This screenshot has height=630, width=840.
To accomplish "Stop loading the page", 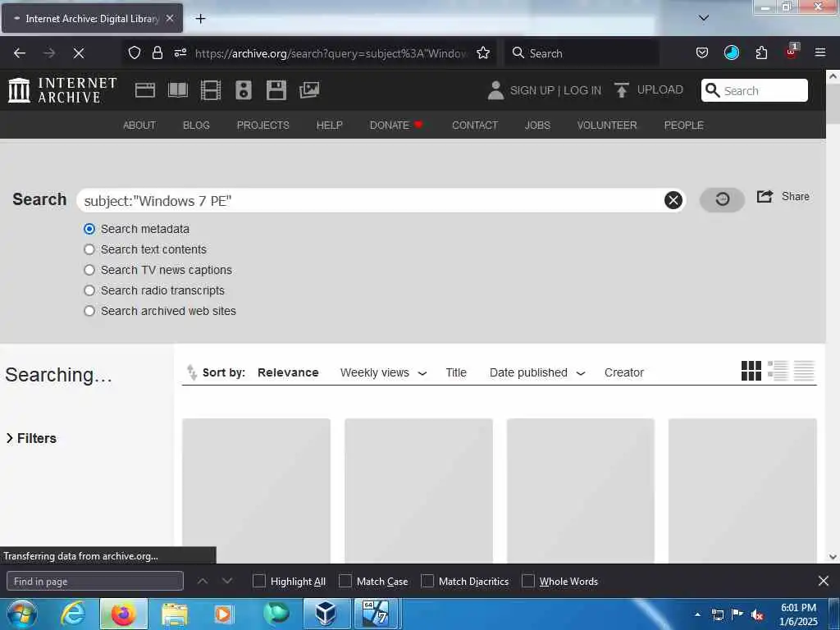I will pyautogui.click(x=79, y=53).
